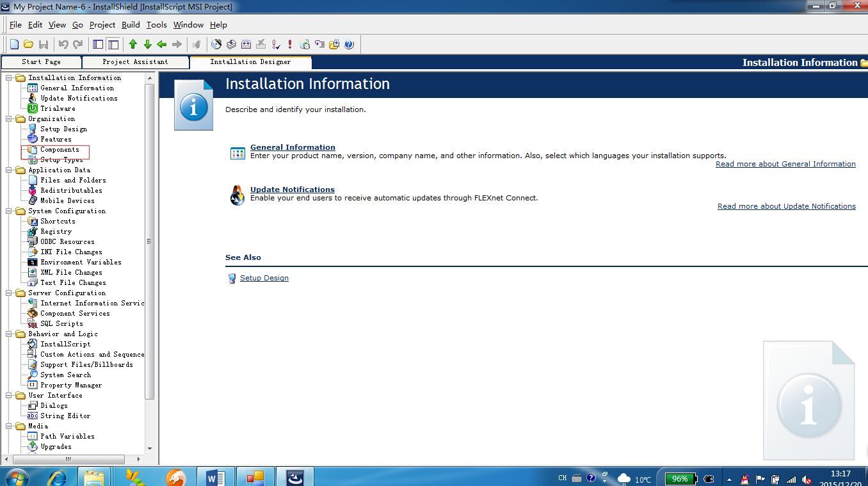Viewport: 868px width, 486px height.
Task: Select String Editor tree item
Action: 65,416
